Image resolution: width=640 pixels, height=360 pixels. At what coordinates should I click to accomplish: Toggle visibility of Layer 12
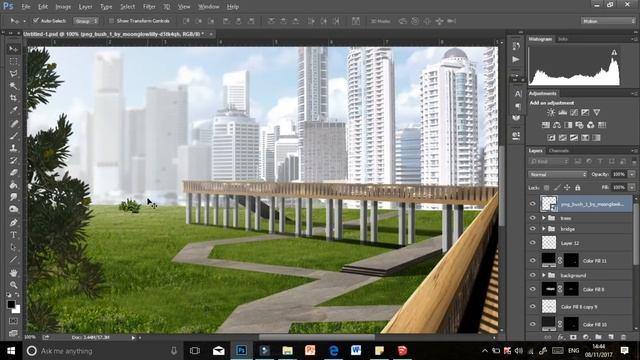coord(533,243)
